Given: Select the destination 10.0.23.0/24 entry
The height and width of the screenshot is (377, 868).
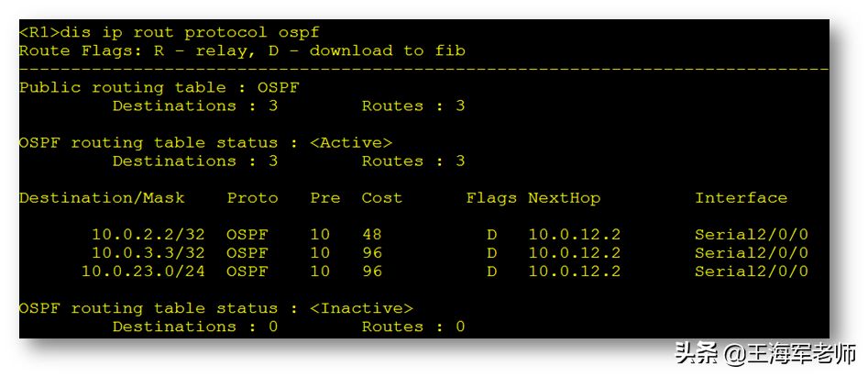Looking at the screenshot, I should tap(143, 272).
